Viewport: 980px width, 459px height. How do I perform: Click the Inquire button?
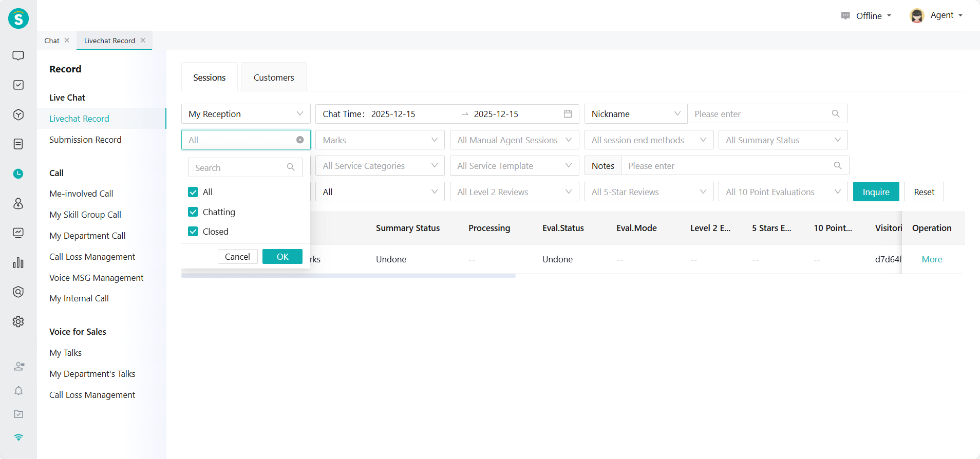point(876,192)
